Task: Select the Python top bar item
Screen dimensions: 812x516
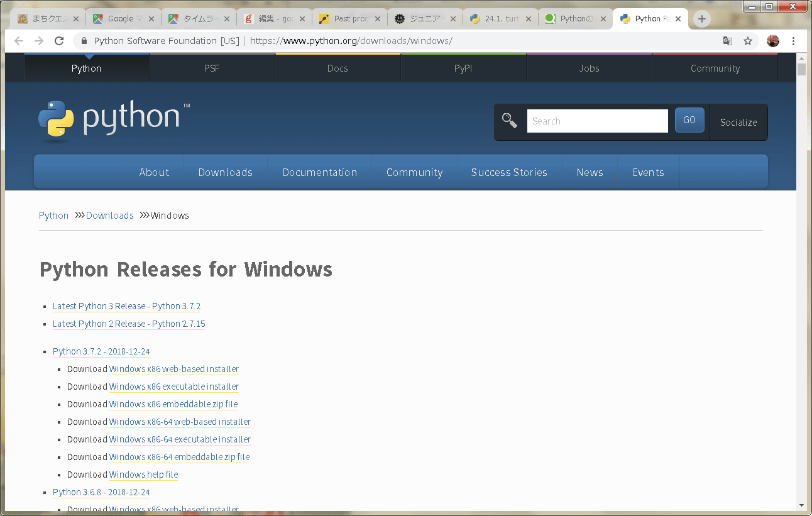Action: pos(86,68)
